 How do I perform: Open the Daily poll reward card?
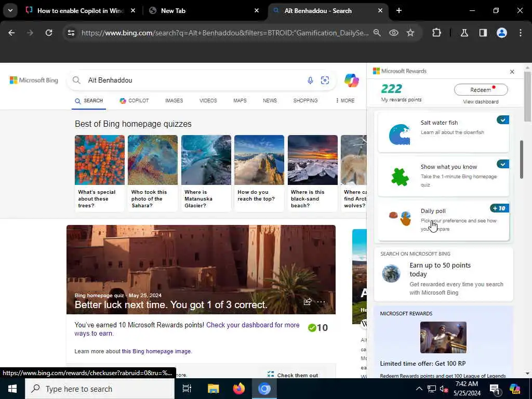[x=444, y=220]
